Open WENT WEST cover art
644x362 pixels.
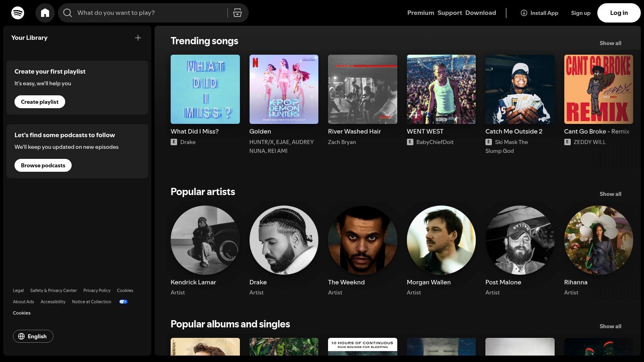[441, 89]
